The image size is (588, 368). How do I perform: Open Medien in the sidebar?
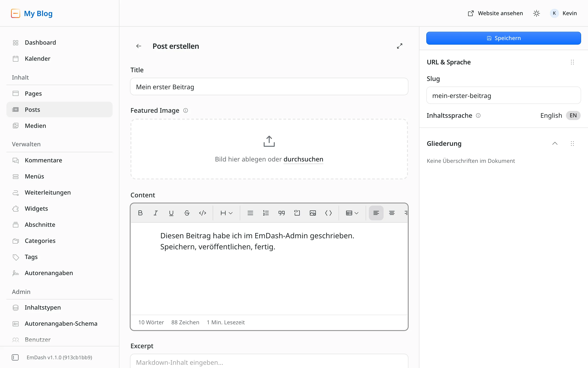click(59, 126)
